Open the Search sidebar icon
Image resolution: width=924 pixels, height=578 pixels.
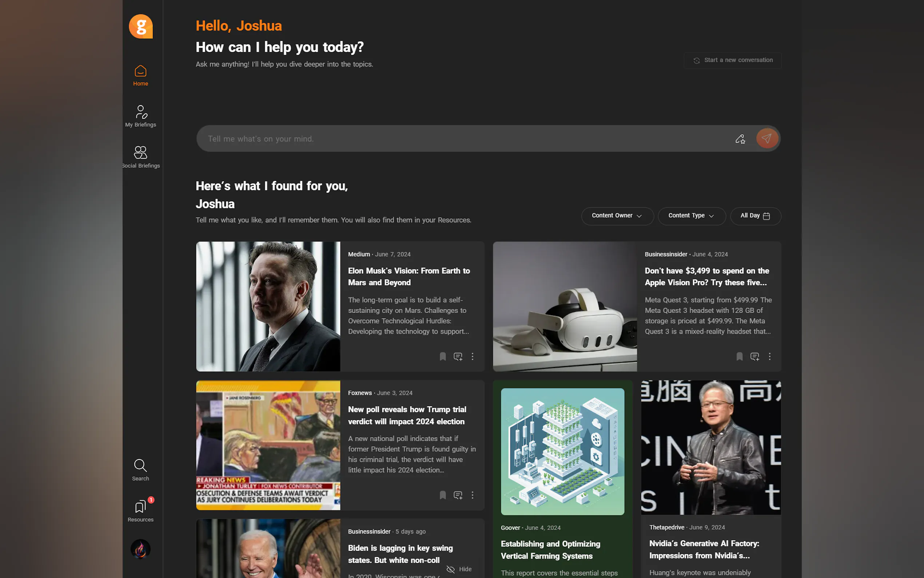(x=140, y=470)
